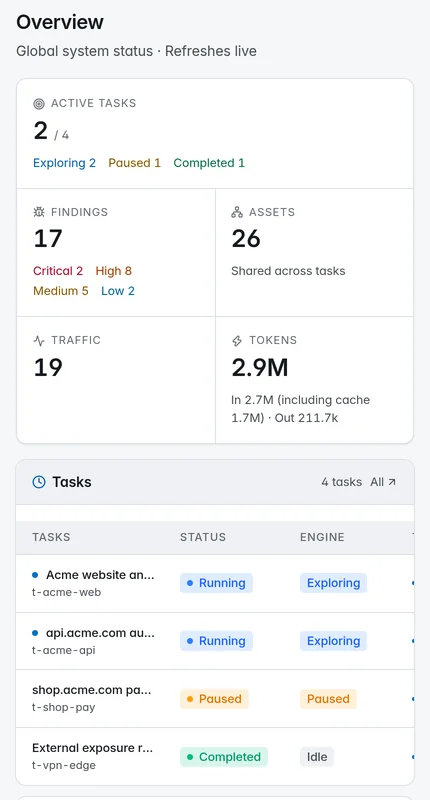Click the token In/Out breakdown text

pos(300,409)
